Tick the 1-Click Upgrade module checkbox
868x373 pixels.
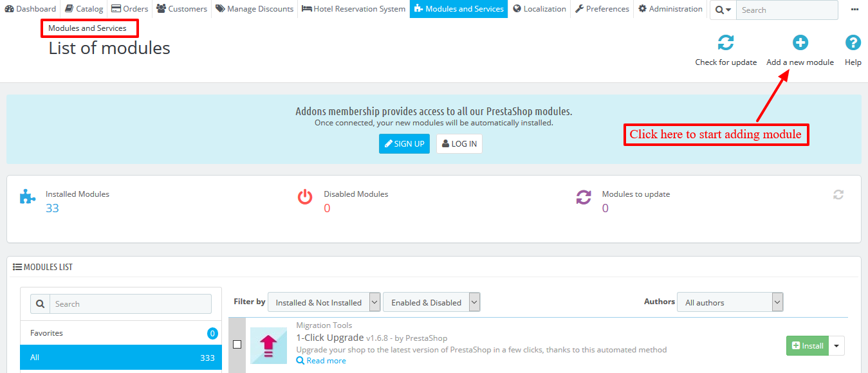click(x=237, y=345)
